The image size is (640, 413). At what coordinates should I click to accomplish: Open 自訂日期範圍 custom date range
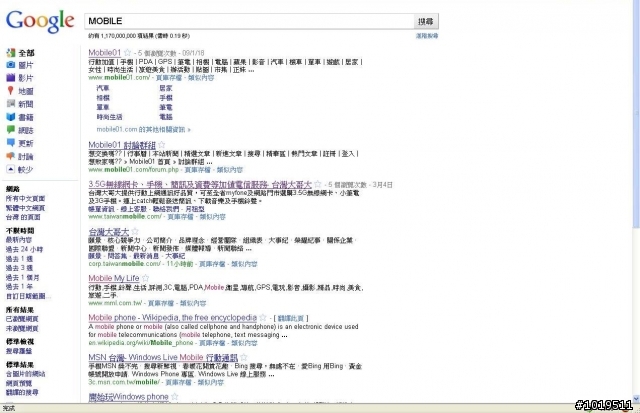[x=26, y=296]
